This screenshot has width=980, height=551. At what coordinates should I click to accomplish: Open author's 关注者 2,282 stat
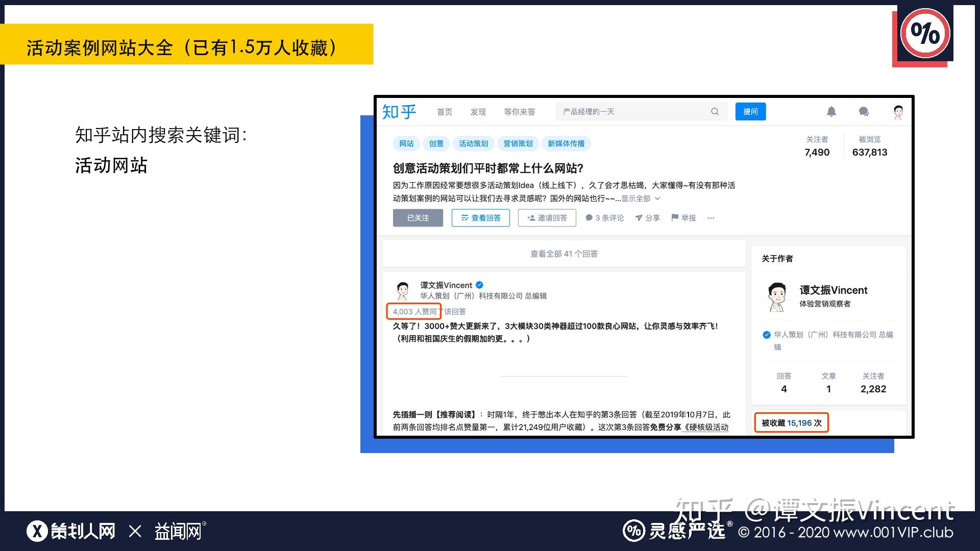click(x=873, y=383)
